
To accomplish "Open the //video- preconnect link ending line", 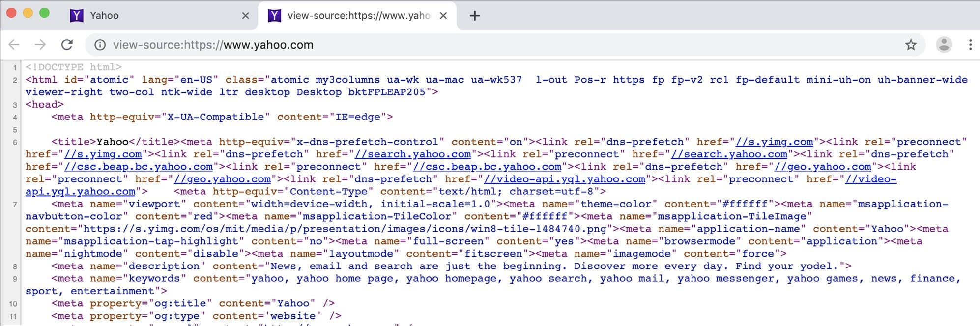I will pyautogui.click(x=871, y=179).
